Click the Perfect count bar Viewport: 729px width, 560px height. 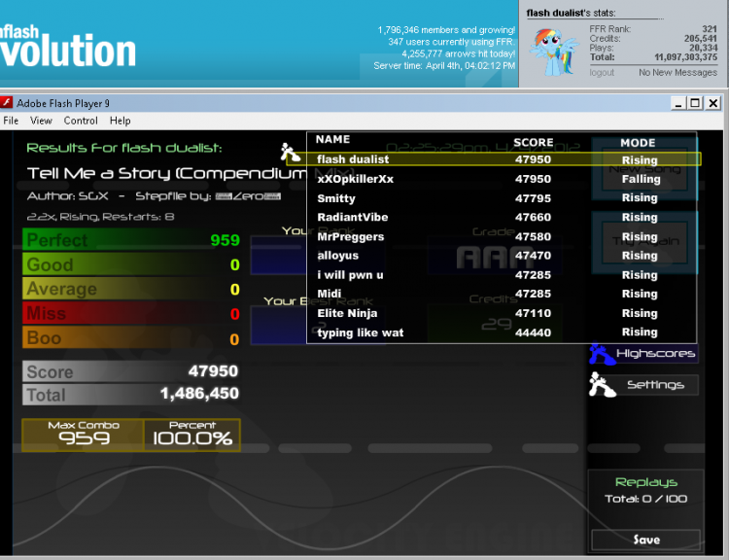[x=131, y=240]
